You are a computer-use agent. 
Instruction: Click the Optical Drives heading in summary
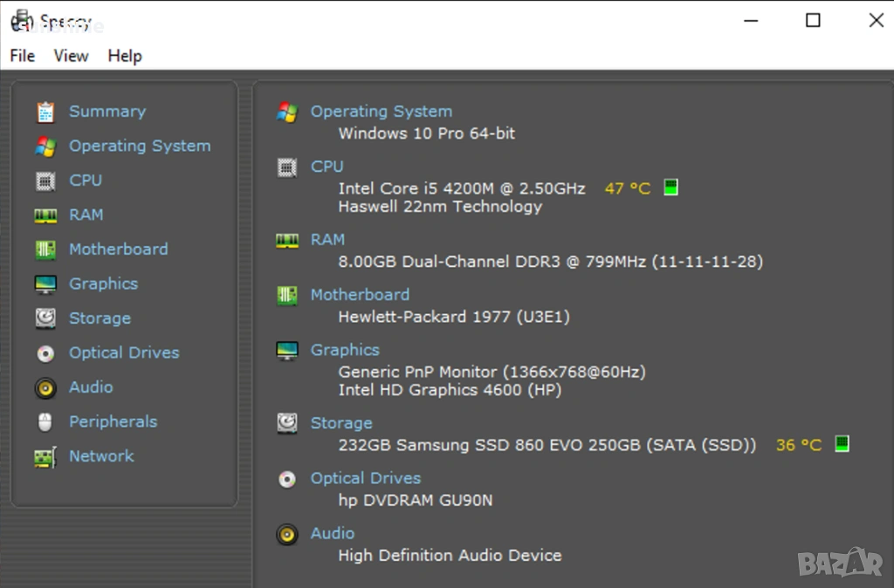tap(366, 478)
